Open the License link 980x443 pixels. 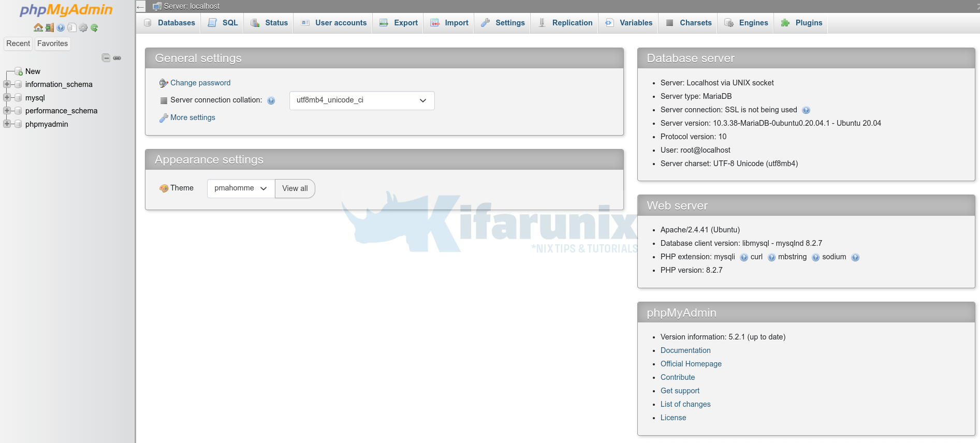(673, 418)
